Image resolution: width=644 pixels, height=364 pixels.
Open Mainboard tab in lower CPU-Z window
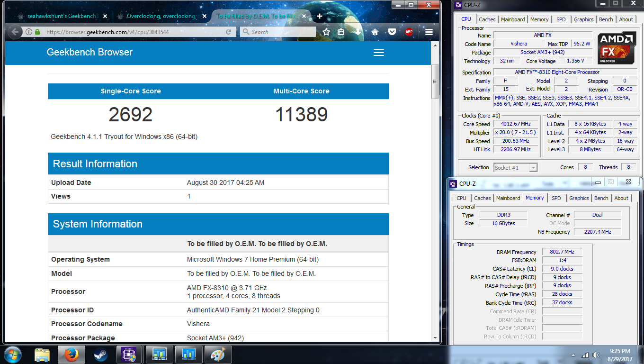click(x=508, y=198)
